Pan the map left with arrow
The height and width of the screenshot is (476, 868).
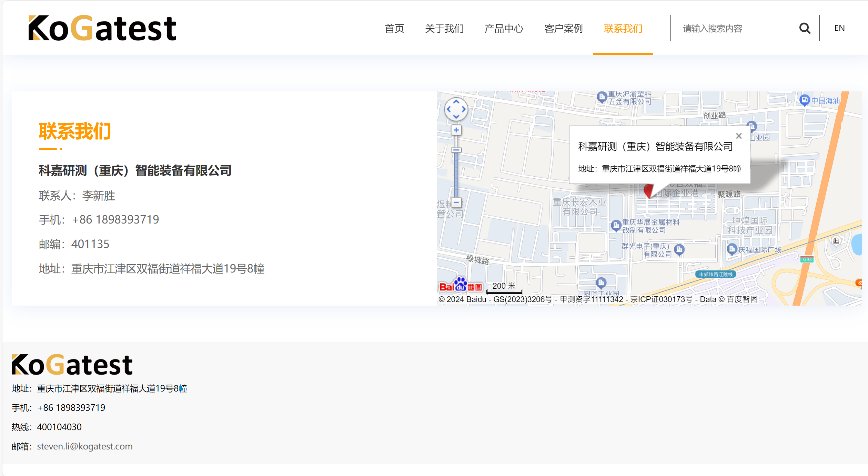click(448, 109)
